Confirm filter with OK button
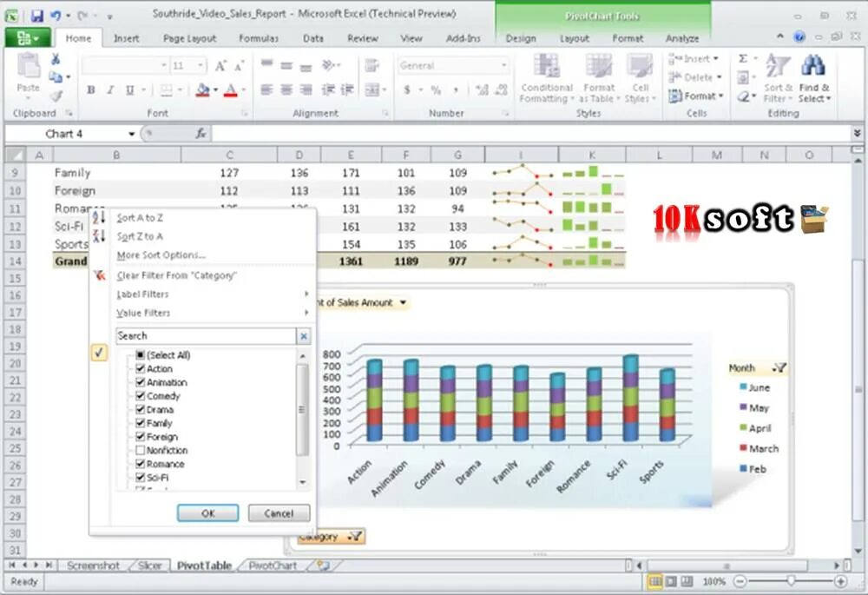 click(208, 513)
